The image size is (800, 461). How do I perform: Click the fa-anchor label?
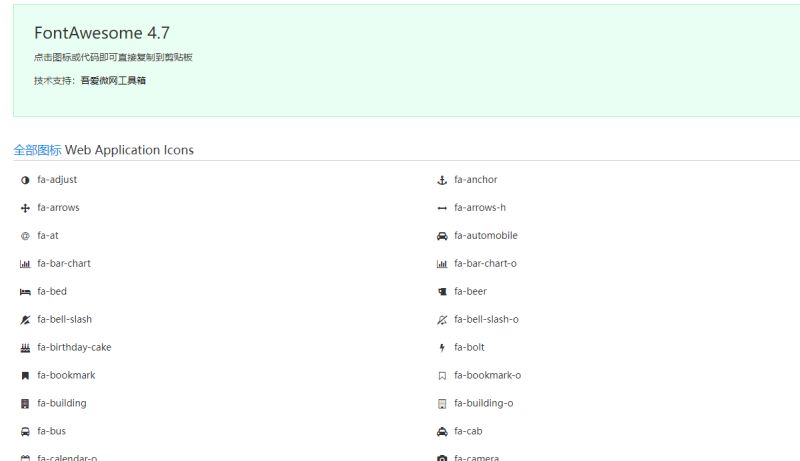coord(476,180)
